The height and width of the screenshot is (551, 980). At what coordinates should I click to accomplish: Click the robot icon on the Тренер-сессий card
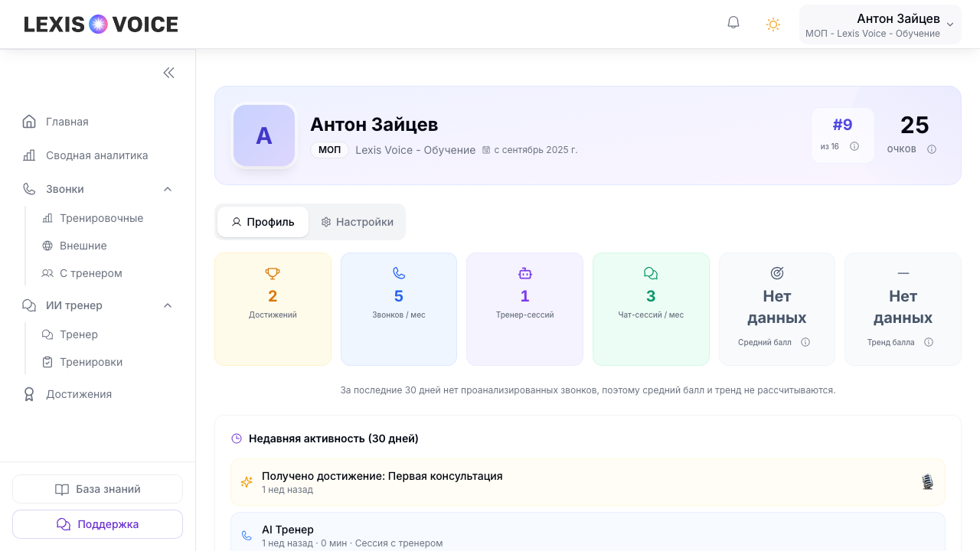(x=525, y=273)
